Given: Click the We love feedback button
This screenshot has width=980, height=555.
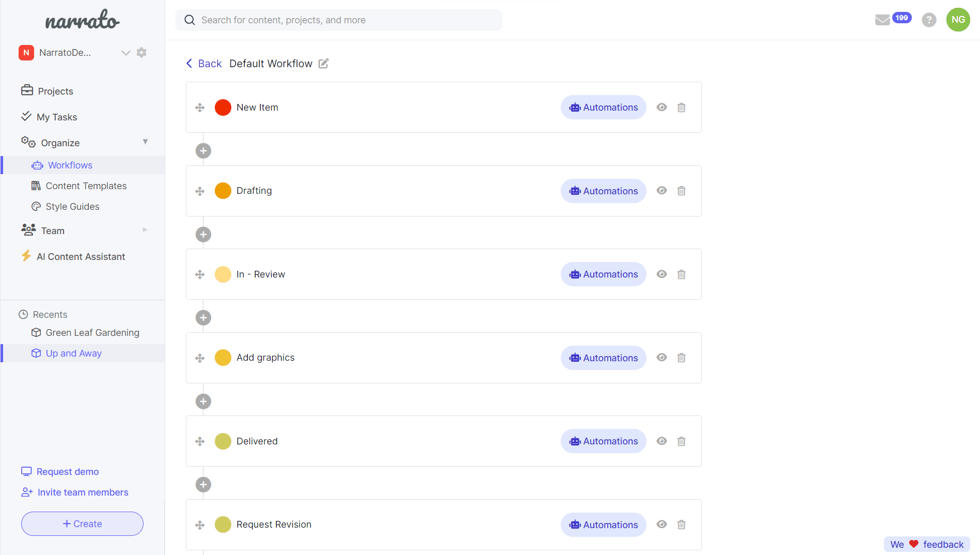Looking at the screenshot, I should tap(927, 544).
